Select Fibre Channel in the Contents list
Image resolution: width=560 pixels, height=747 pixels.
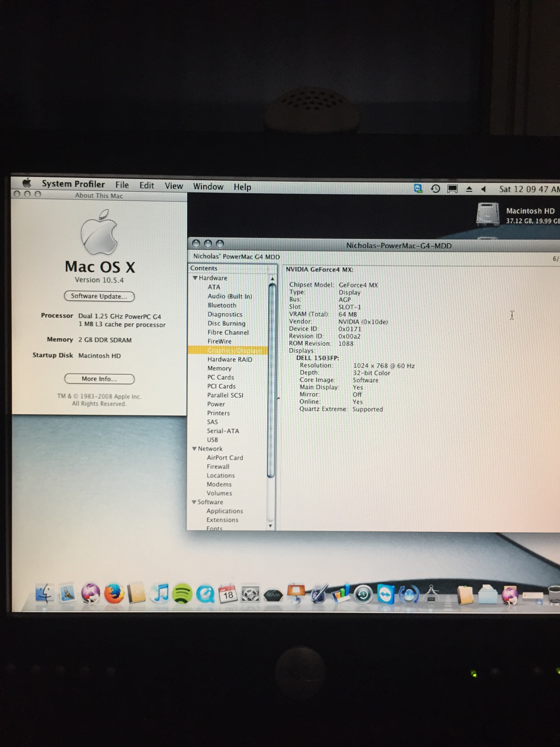228,333
